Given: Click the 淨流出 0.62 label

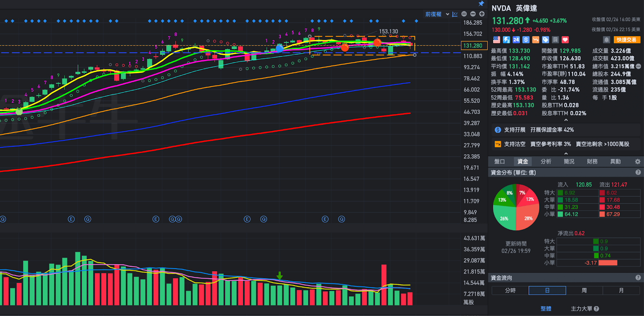Looking at the screenshot, I should click(571, 233).
